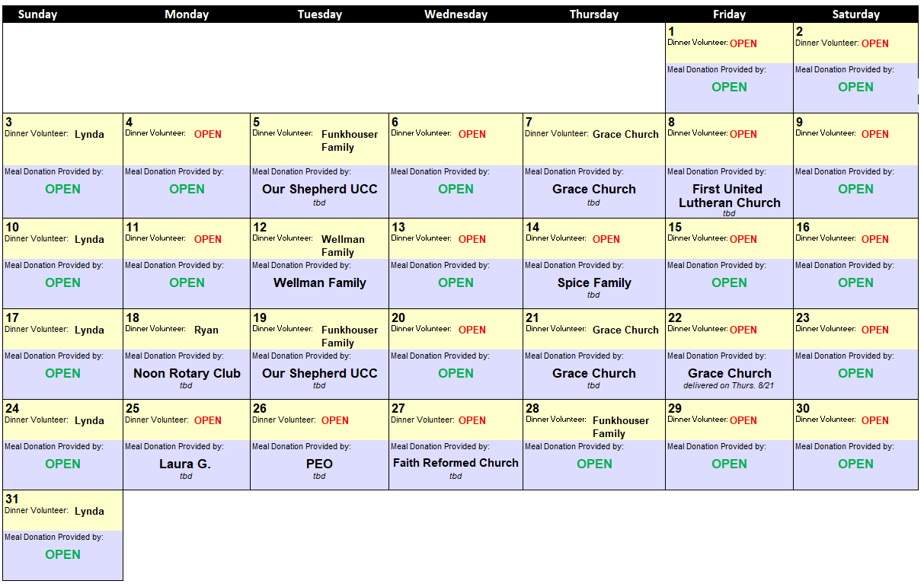924x584 pixels.
Task: Click Grace Church dinner volunteer on day 7
Action: [x=625, y=134]
